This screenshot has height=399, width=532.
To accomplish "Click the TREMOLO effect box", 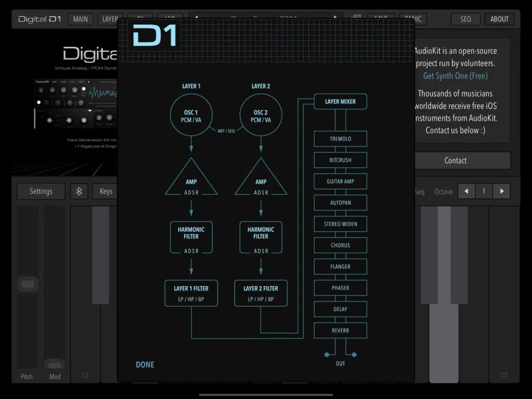I will [x=340, y=139].
